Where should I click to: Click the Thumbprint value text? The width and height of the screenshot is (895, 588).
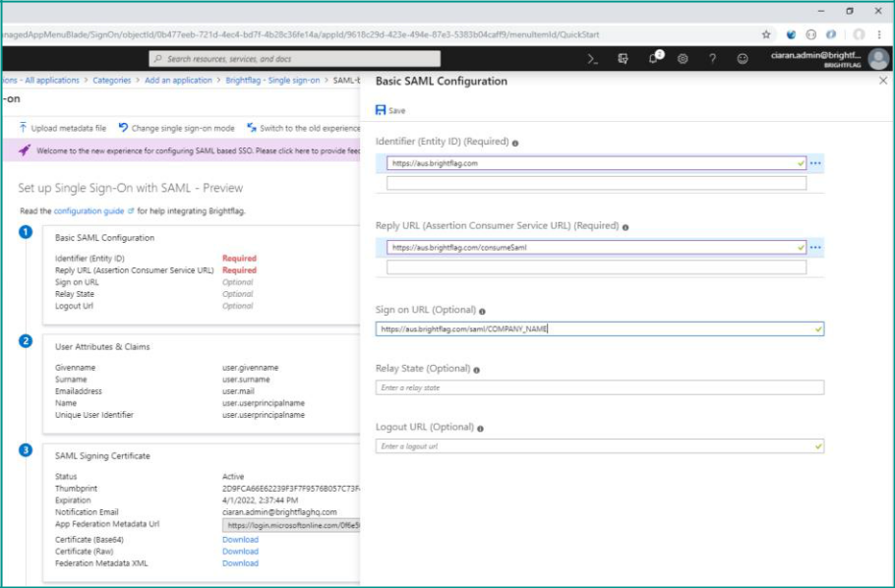(x=291, y=489)
